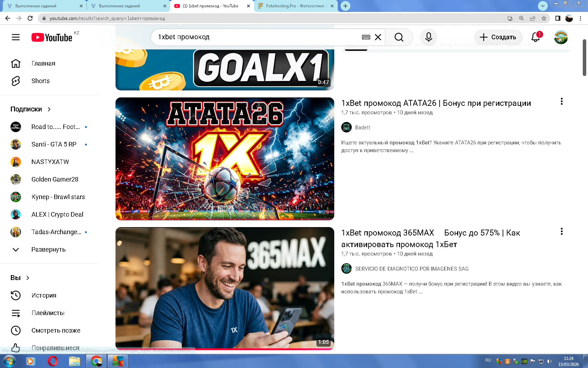
Task: Switch to second Выполнение заданий tab
Action: (x=128, y=6)
